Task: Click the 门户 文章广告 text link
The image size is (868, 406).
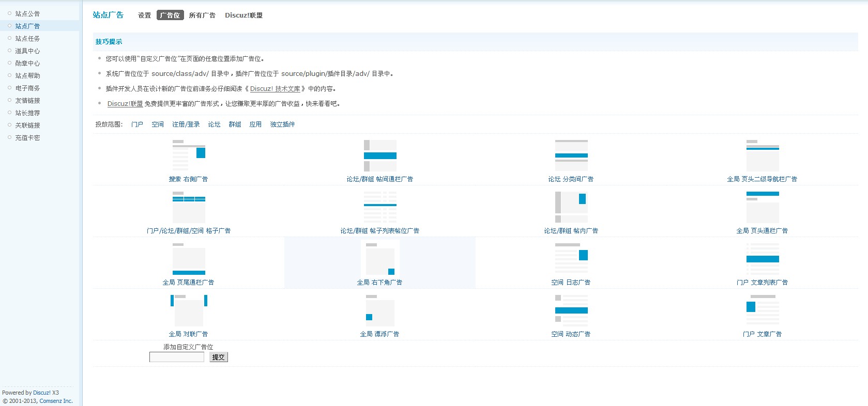Action: (762, 334)
